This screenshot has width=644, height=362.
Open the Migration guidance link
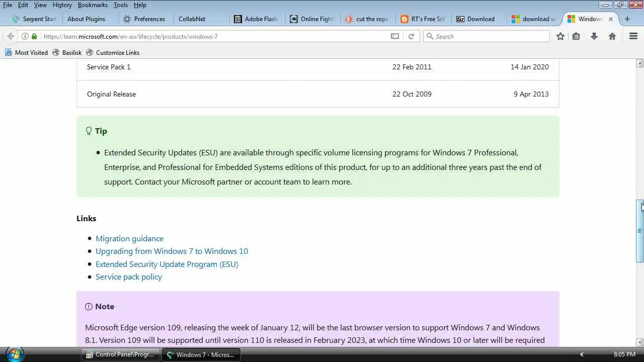(x=129, y=238)
